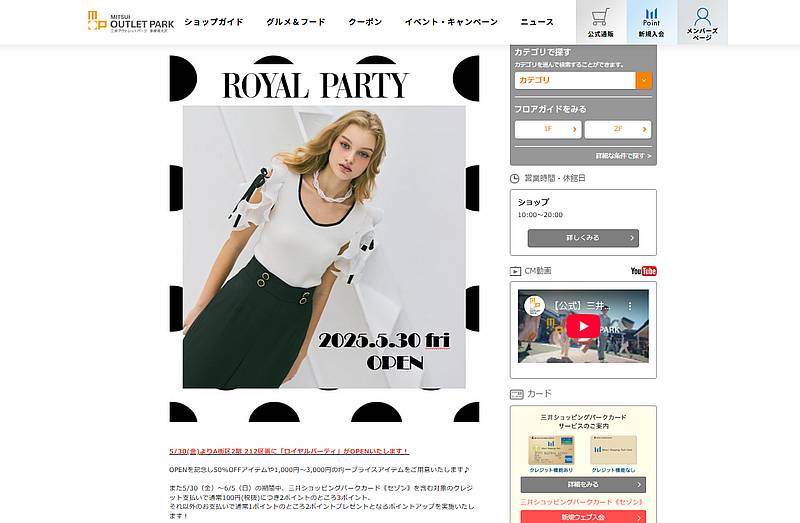The height and width of the screenshot is (523, 800).
Task: Click カテゴリで探す heading
Action: (x=542, y=52)
